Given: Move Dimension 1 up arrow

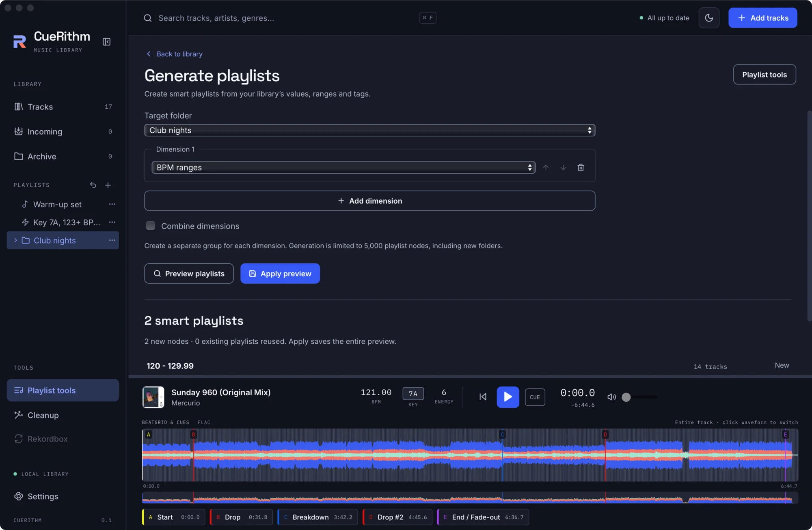Looking at the screenshot, I should 546,168.
